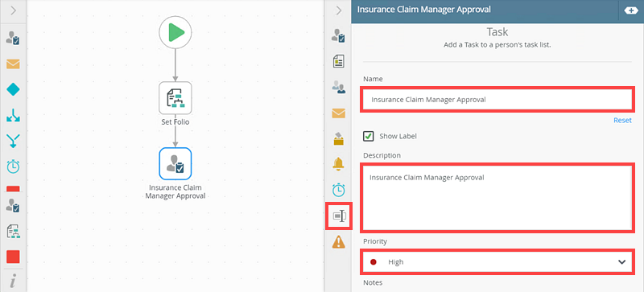Pick the Decision diamond icon in the toolbox
This screenshot has width=644, height=292.
pyautogui.click(x=13, y=89)
